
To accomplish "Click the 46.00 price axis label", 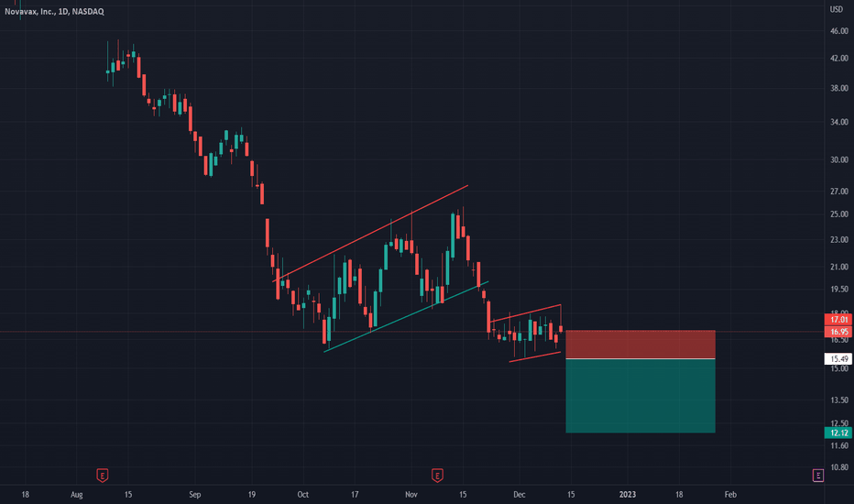I will point(838,31).
